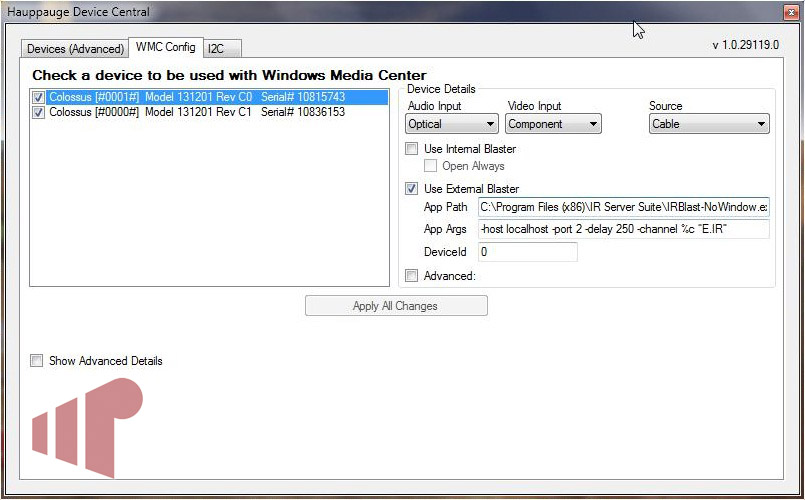
Task: Click the Apply All Changes button
Action: [x=396, y=306]
